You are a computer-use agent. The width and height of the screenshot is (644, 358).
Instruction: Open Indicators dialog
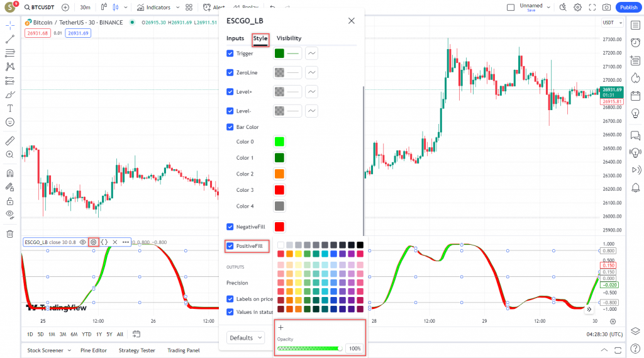pos(153,8)
